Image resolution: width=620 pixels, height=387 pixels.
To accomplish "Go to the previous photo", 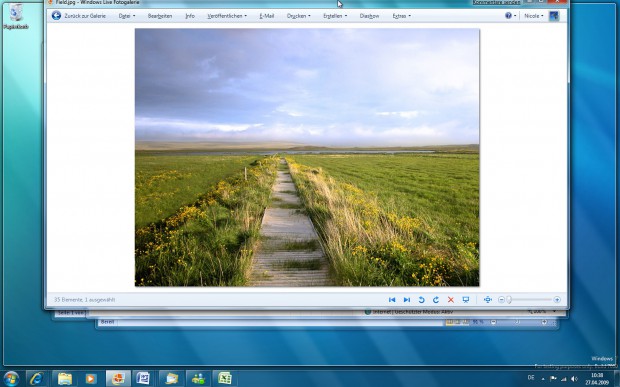I will tap(392, 300).
